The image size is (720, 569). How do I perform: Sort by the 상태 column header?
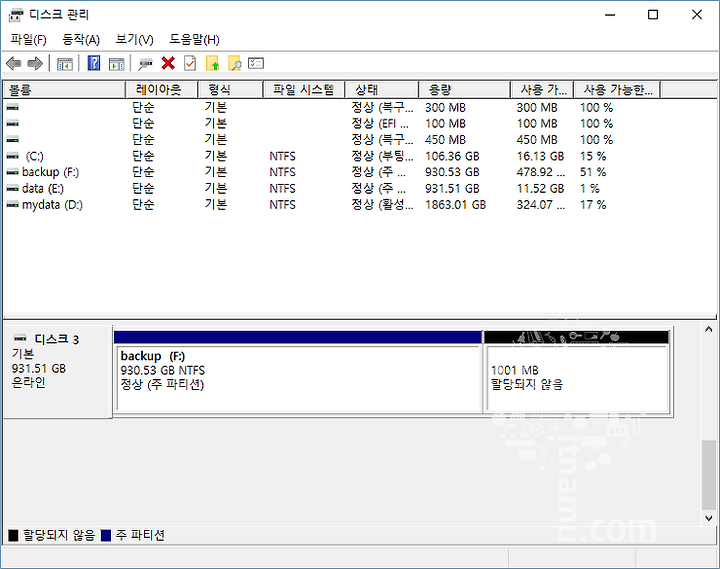tap(382, 90)
